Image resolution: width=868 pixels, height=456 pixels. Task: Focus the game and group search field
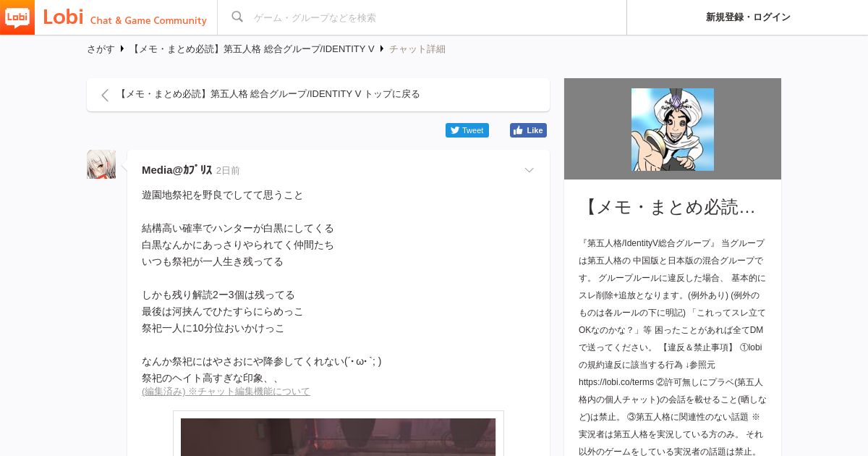click(434, 17)
